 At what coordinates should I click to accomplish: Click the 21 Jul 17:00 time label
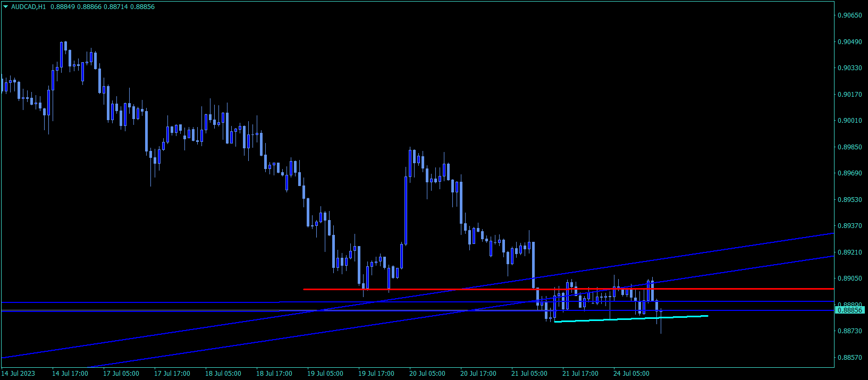point(580,374)
